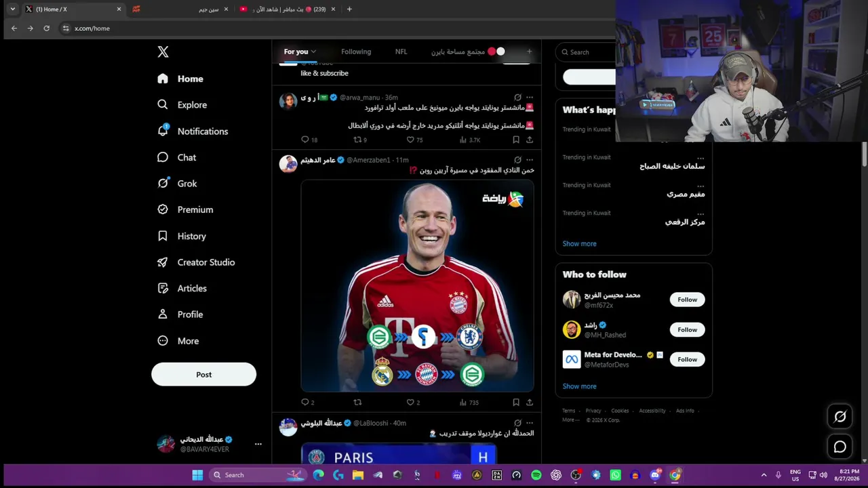Open Spotify from the taskbar

click(x=536, y=475)
